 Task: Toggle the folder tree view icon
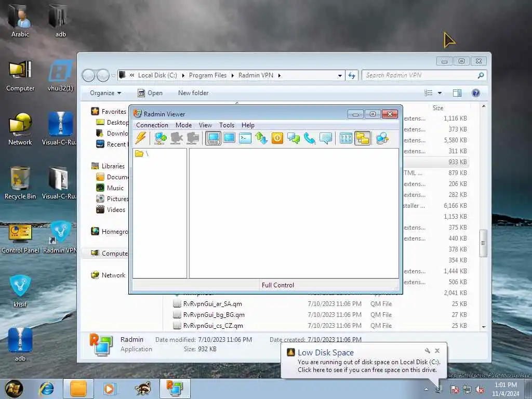362,138
